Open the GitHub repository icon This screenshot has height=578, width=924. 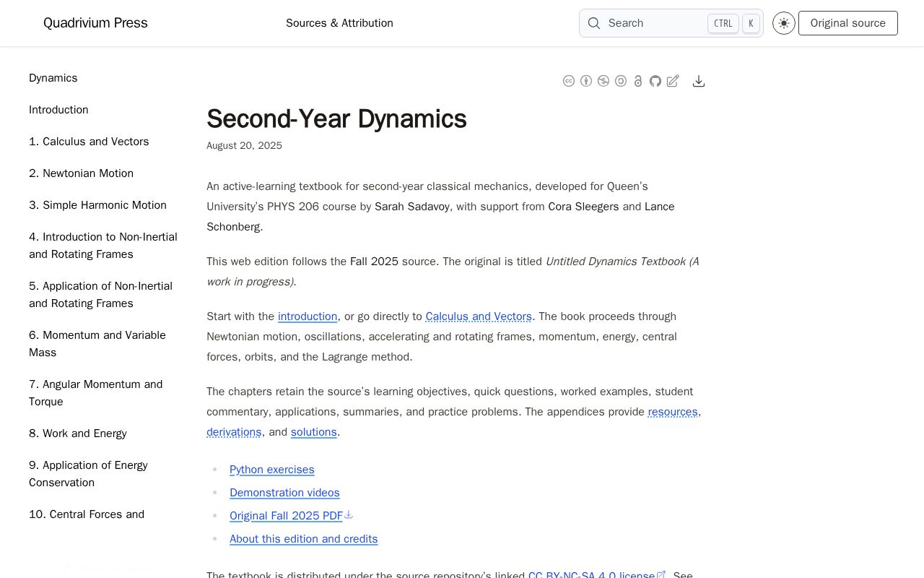point(655,81)
